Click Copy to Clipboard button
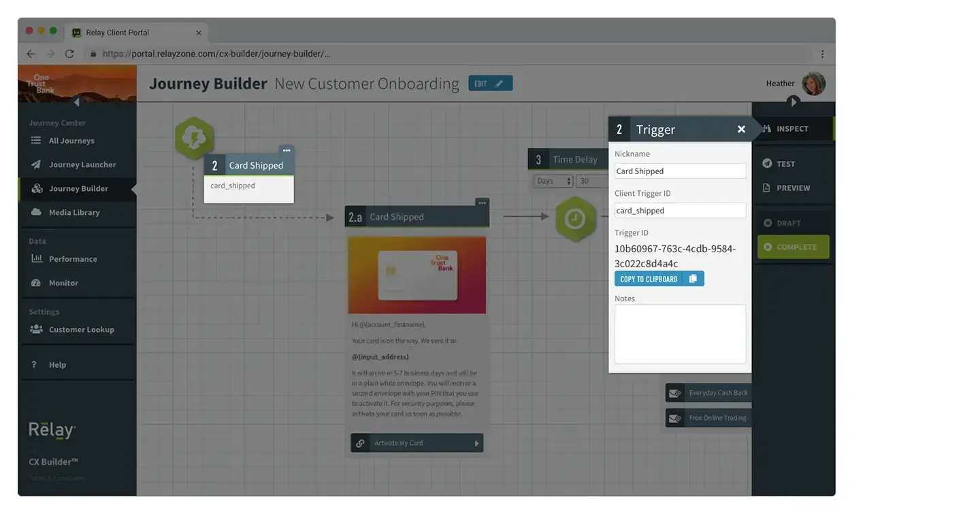This screenshot has height=514, width=980. pyautogui.click(x=659, y=279)
